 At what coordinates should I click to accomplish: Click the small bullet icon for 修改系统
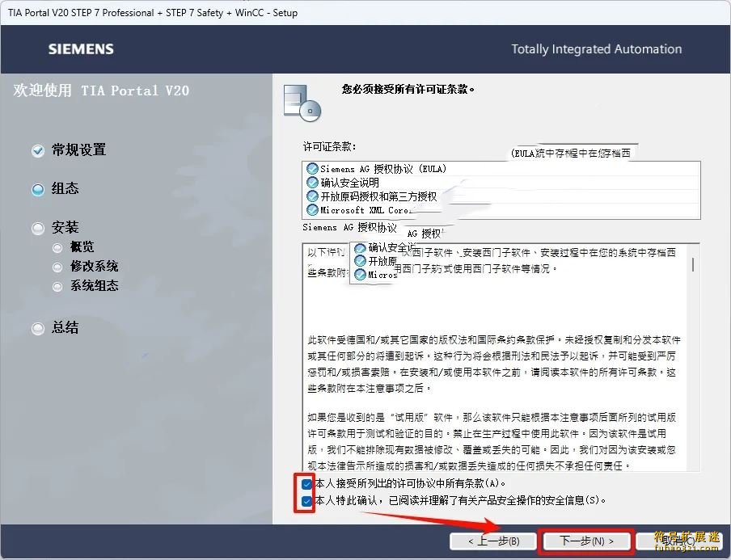click(x=57, y=267)
